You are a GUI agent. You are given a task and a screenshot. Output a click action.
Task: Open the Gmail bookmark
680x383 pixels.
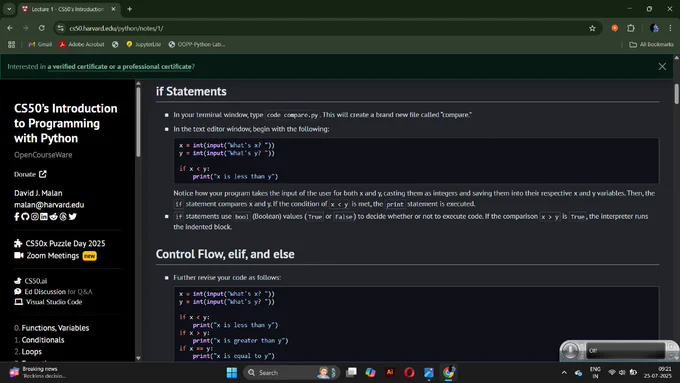tap(40, 44)
